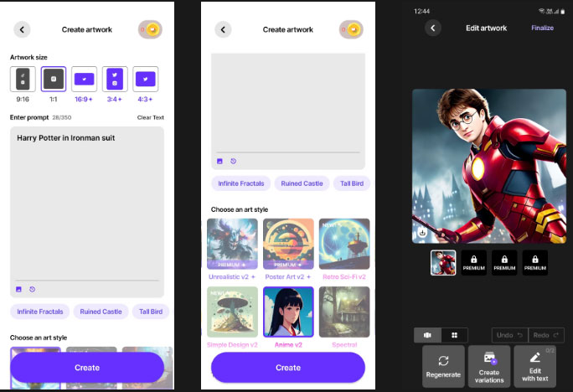Screen dimensions: 573x392
Task: Tap the second locked PREMIUM variation
Action: (504, 263)
